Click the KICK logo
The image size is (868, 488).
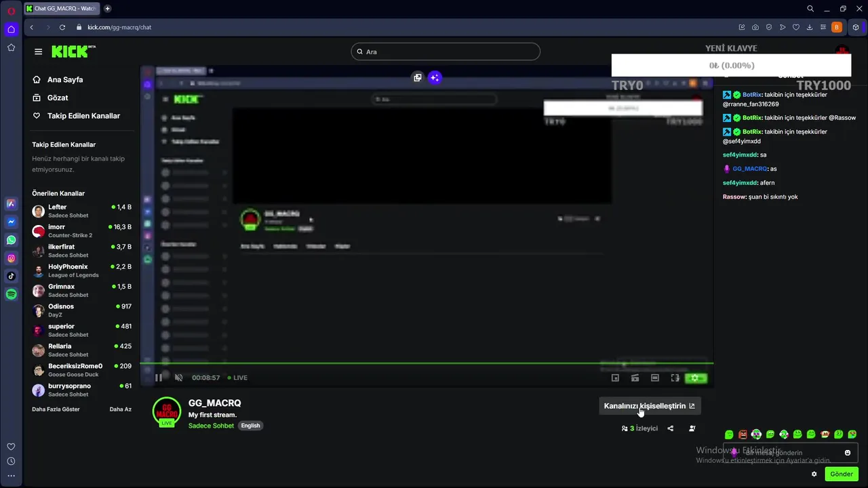(x=73, y=52)
